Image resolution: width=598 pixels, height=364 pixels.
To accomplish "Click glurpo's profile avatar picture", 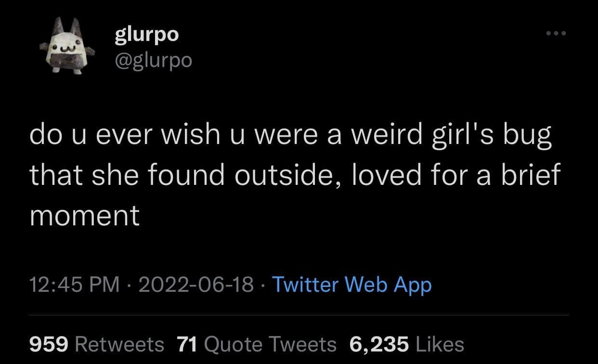I will [67, 47].
